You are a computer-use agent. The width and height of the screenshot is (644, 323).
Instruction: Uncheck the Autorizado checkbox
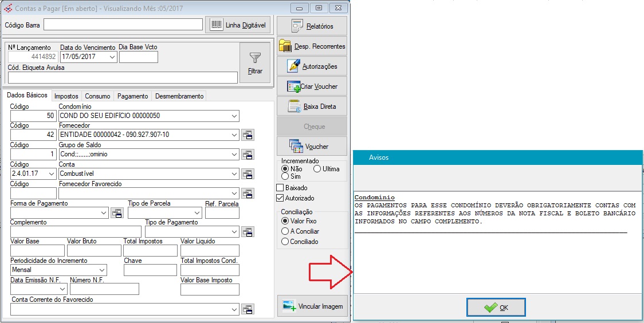tap(280, 198)
